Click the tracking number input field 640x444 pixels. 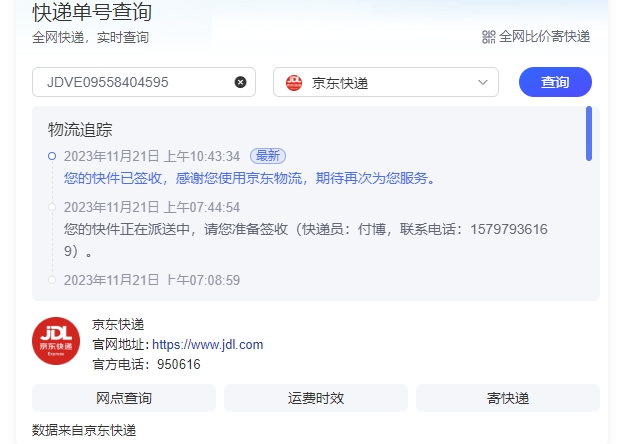[144, 82]
